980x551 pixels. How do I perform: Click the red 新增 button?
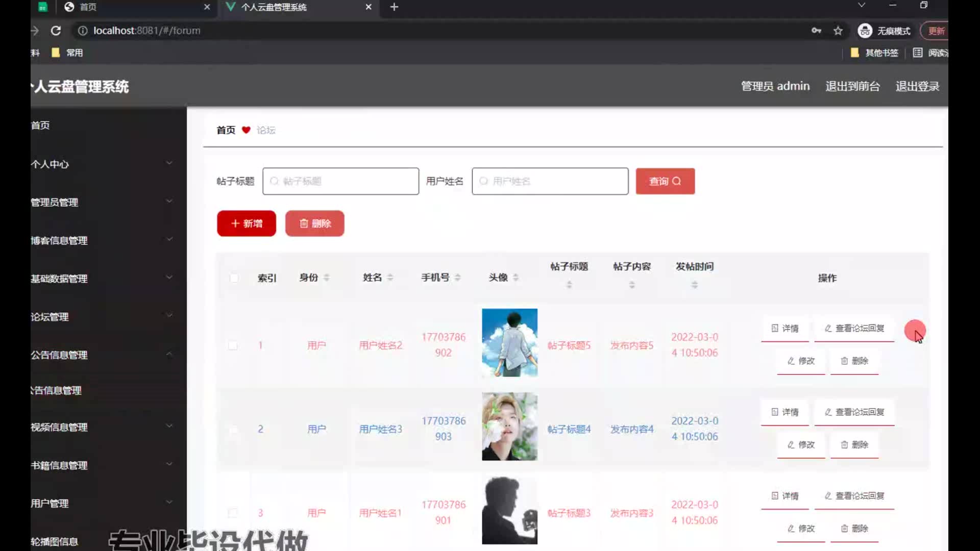coord(247,223)
